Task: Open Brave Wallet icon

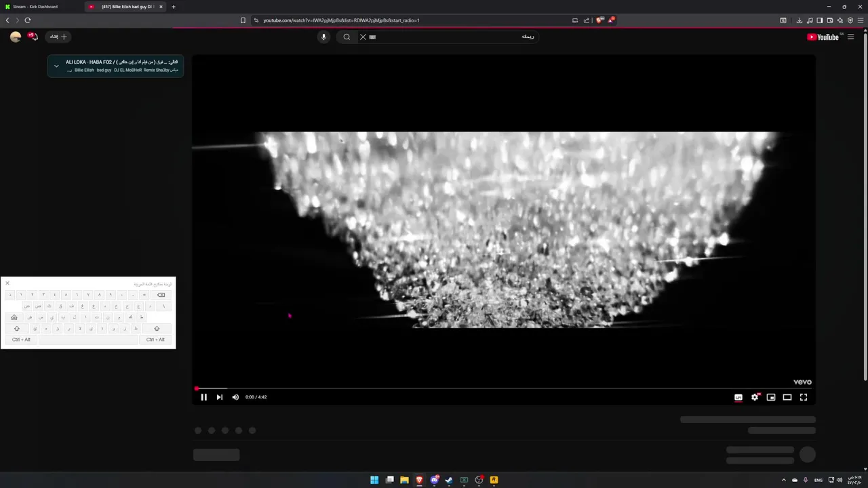Action: [830, 20]
